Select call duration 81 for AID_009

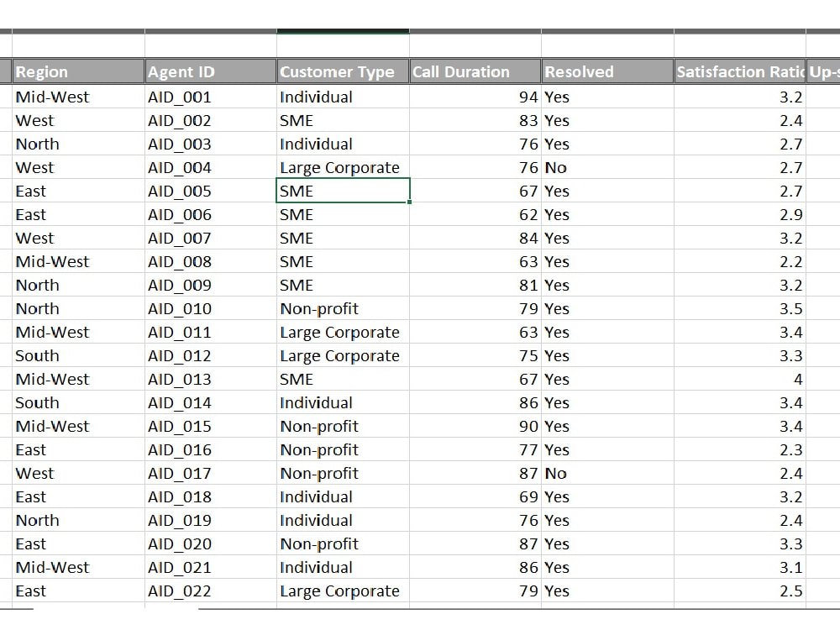click(x=475, y=286)
